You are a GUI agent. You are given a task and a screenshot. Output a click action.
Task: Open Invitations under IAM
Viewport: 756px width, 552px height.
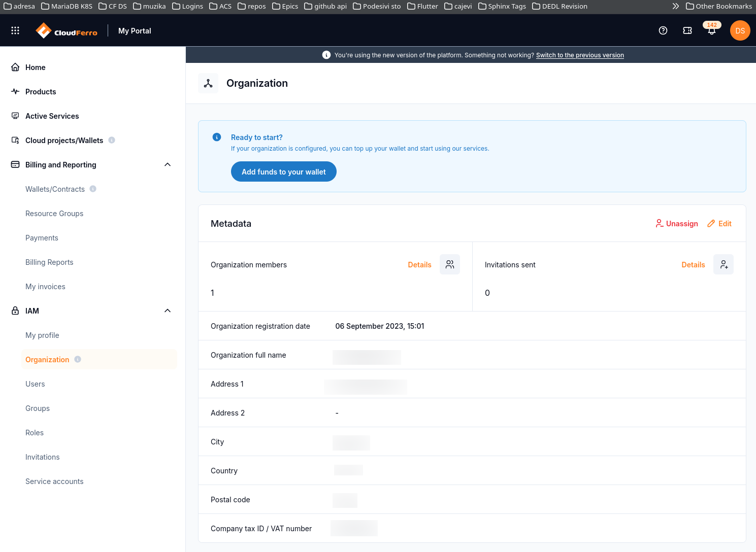(x=43, y=457)
